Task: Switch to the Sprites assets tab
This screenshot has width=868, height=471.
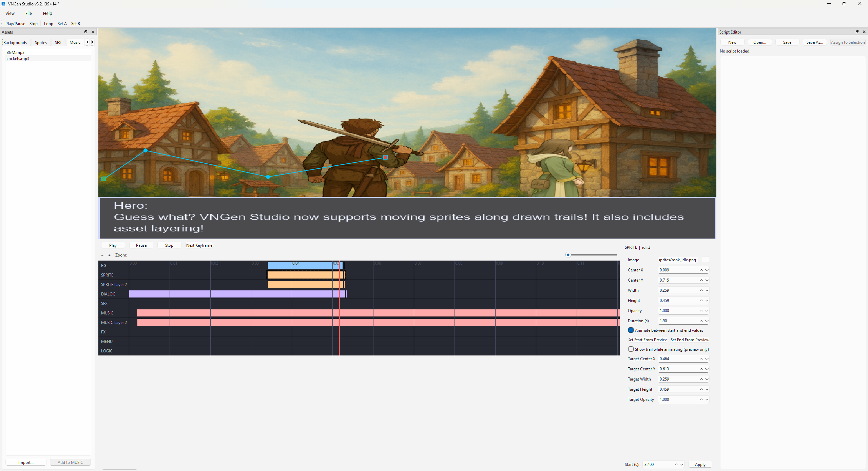Action: tap(41, 43)
